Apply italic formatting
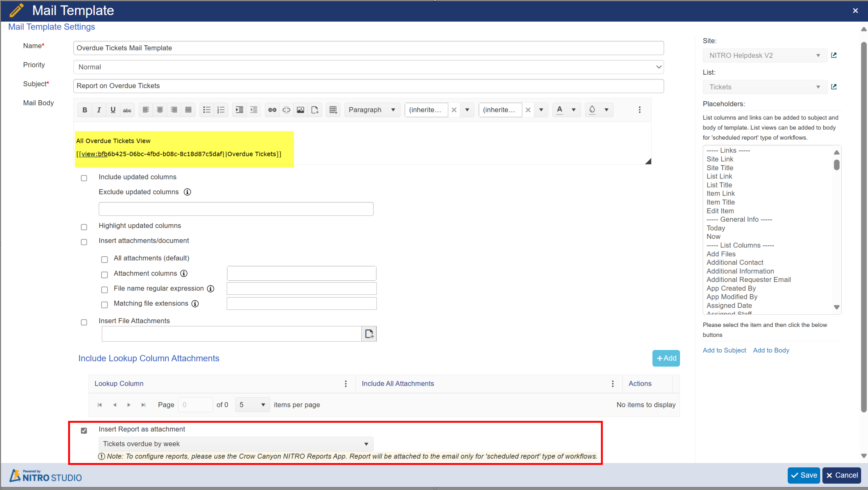Screen dimensions: 868x490 click(99, 110)
